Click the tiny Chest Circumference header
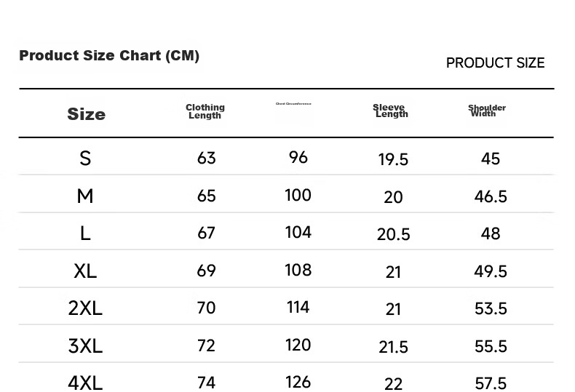 point(293,104)
